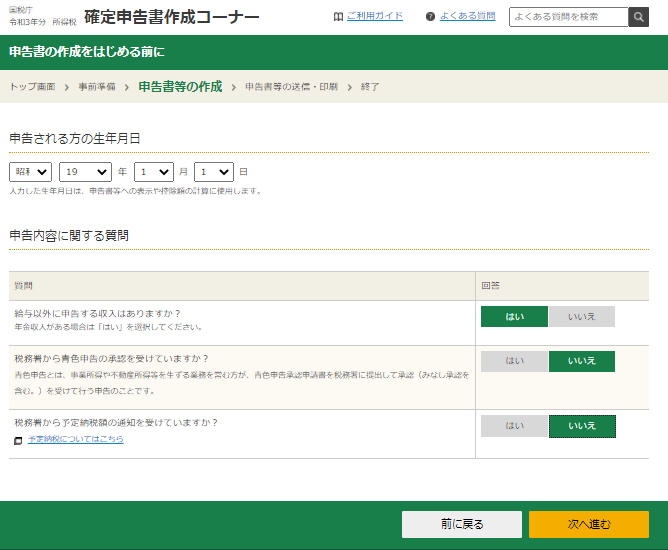Image resolution: width=668 pixels, height=550 pixels.
Task: Click the よくある質問を検索 search field
Action: (x=568, y=17)
